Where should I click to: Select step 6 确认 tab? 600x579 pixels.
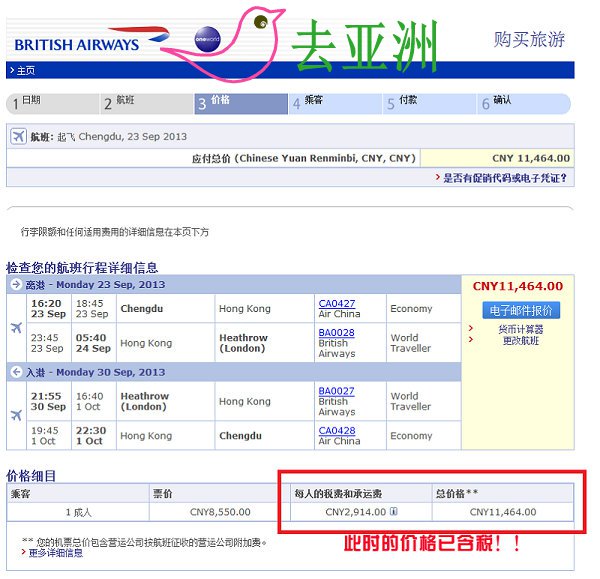tap(524, 104)
